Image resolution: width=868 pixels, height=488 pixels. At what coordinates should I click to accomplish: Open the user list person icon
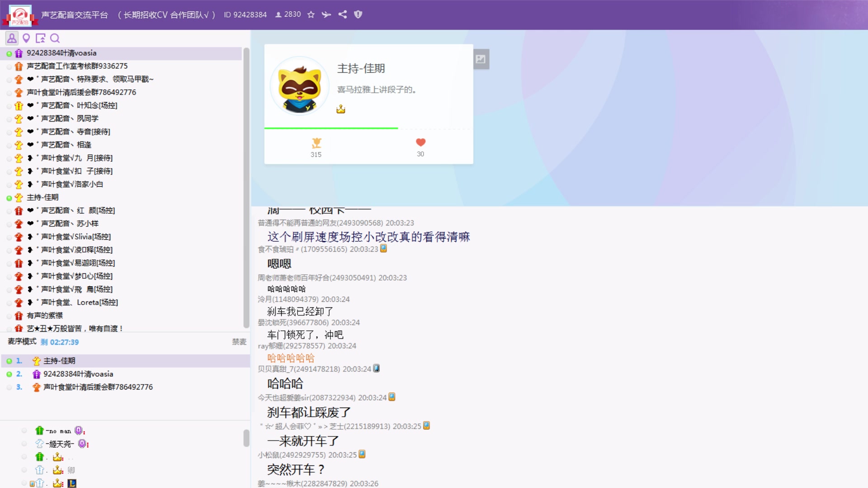(x=12, y=38)
